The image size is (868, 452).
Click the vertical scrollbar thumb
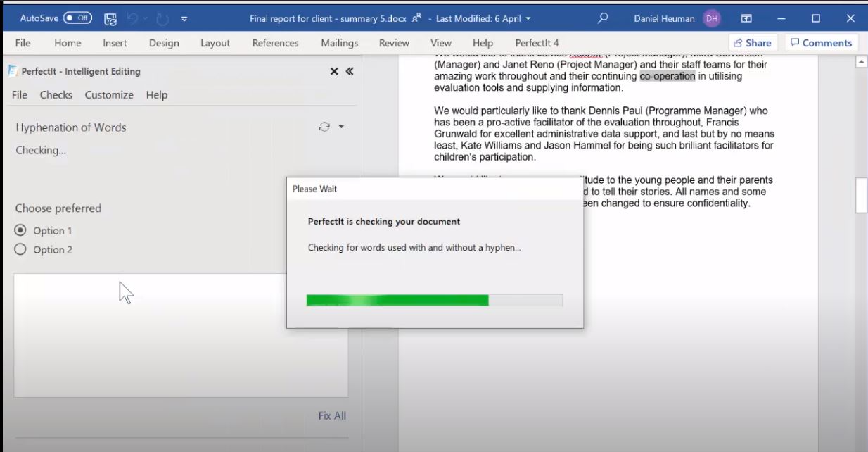click(861, 196)
